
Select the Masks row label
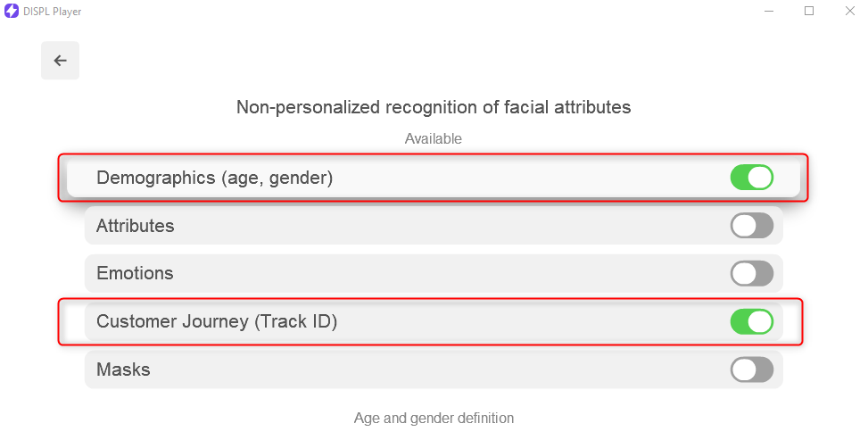click(123, 369)
